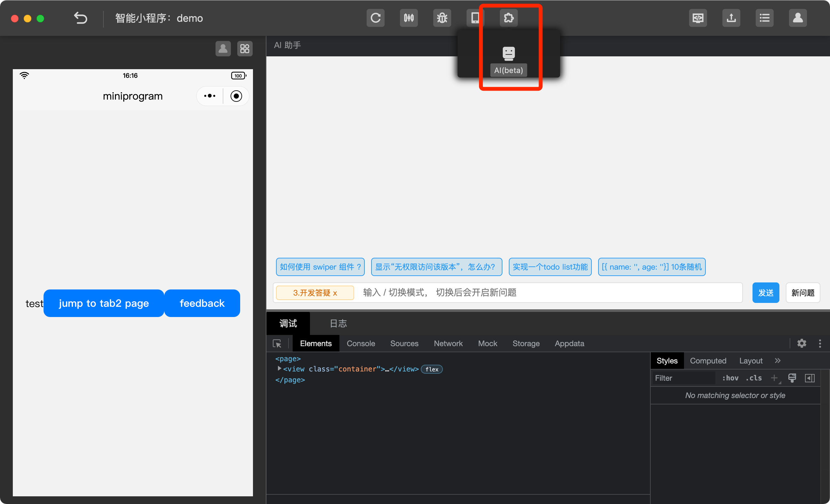The height and width of the screenshot is (504, 830).
Task: Toggle the computed styles sidebar icon
Action: (x=810, y=378)
